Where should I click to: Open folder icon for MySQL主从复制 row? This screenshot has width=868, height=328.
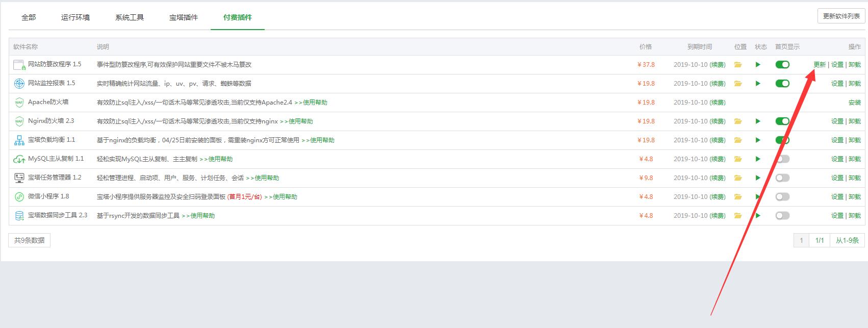pyautogui.click(x=738, y=159)
